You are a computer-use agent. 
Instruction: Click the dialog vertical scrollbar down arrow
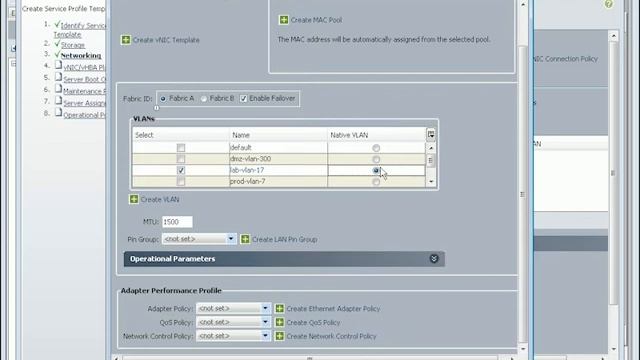point(523,349)
